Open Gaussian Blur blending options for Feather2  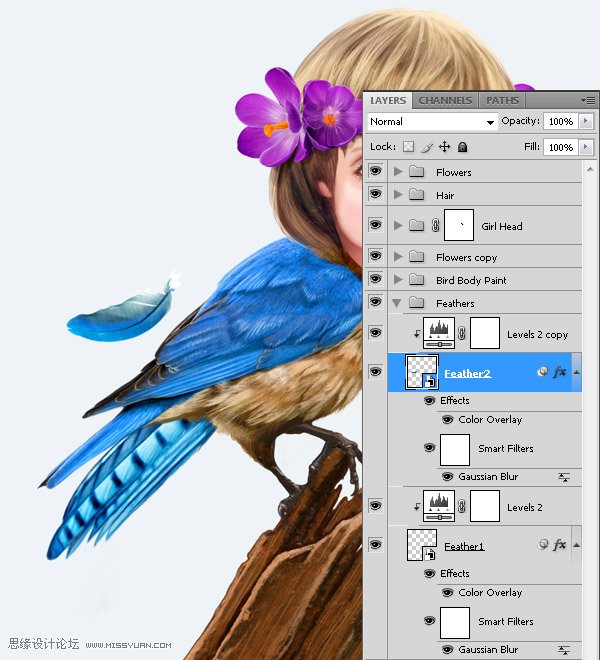pyautogui.click(x=565, y=477)
